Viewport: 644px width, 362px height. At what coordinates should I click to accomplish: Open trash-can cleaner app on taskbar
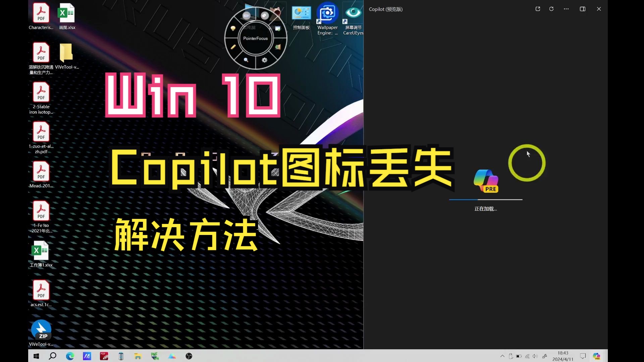[x=121, y=356]
